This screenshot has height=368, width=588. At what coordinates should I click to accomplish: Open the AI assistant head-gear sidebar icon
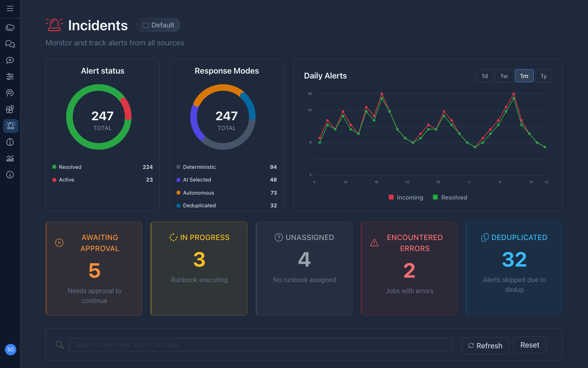coord(10,93)
